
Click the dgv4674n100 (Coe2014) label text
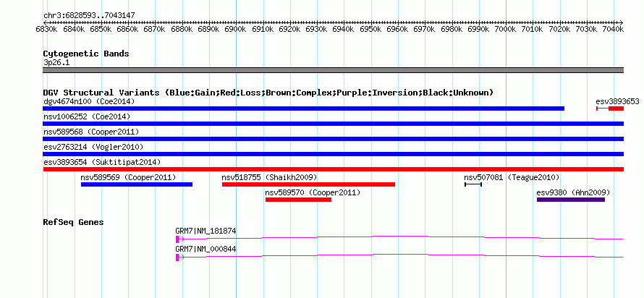tap(89, 101)
